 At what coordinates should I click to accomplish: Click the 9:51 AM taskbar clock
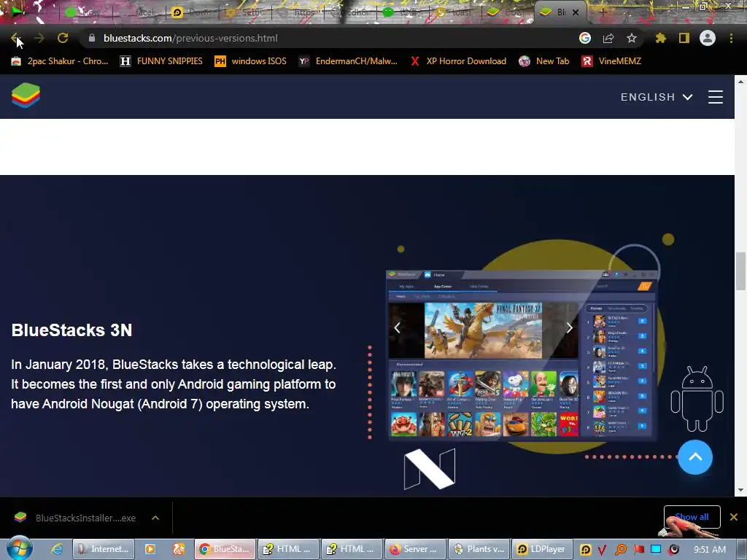point(710,550)
